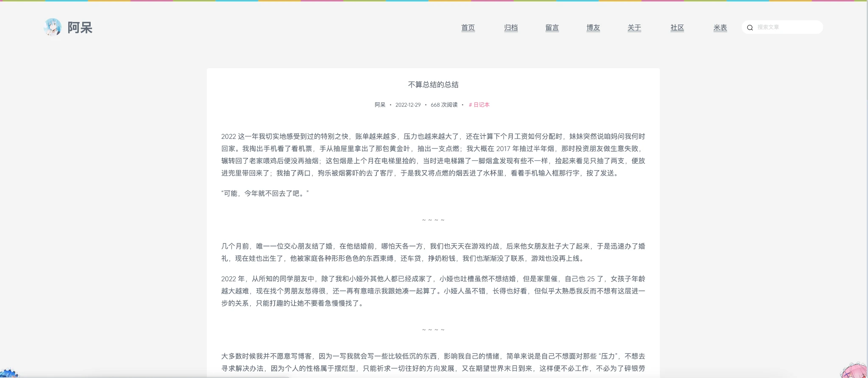Open the # 日记本 category tag
868x378 pixels.
tap(479, 105)
